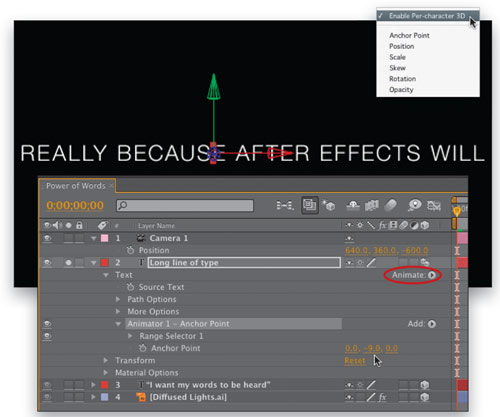Click the red label swatch on layer 2

point(105,263)
